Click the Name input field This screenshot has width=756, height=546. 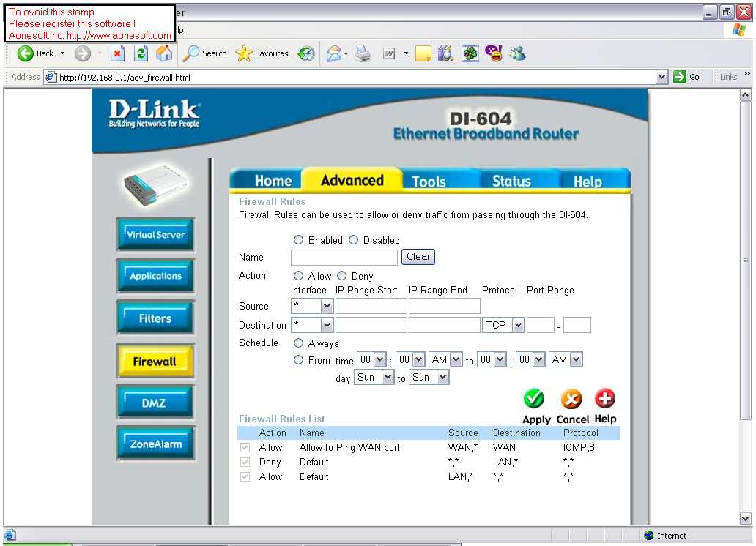point(344,258)
